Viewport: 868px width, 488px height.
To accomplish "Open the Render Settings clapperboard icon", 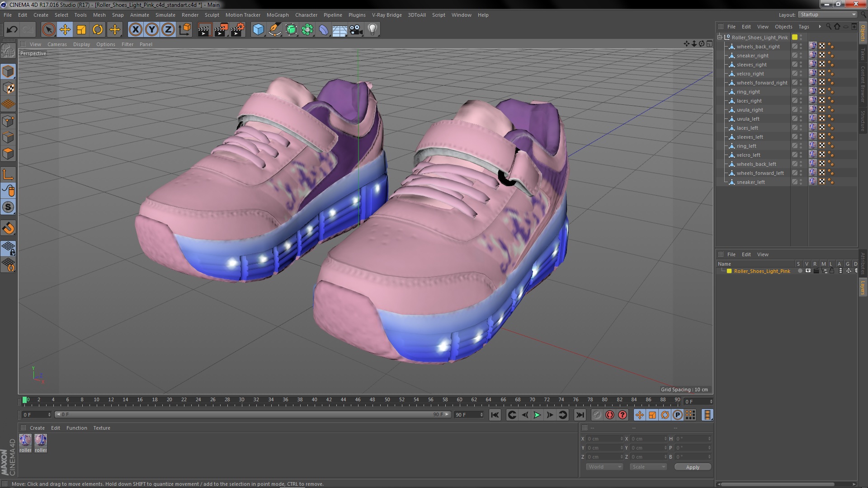I will point(237,30).
